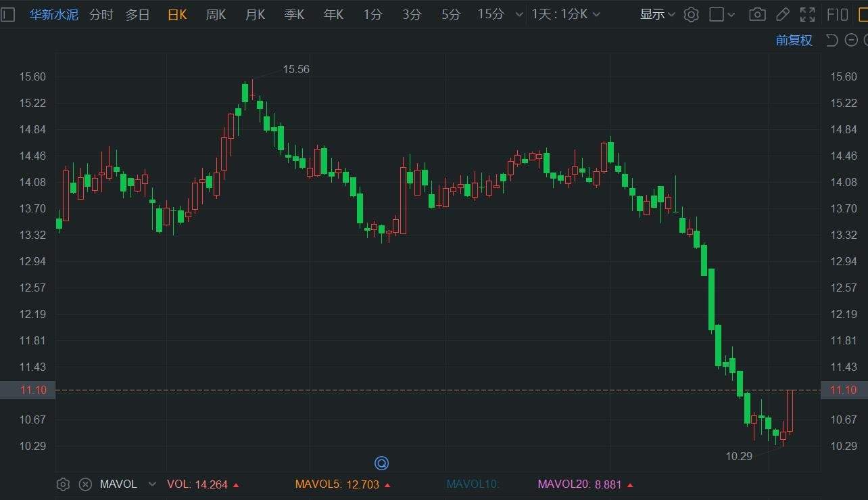Click the 15.22 label on left axis

click(32, 103)
